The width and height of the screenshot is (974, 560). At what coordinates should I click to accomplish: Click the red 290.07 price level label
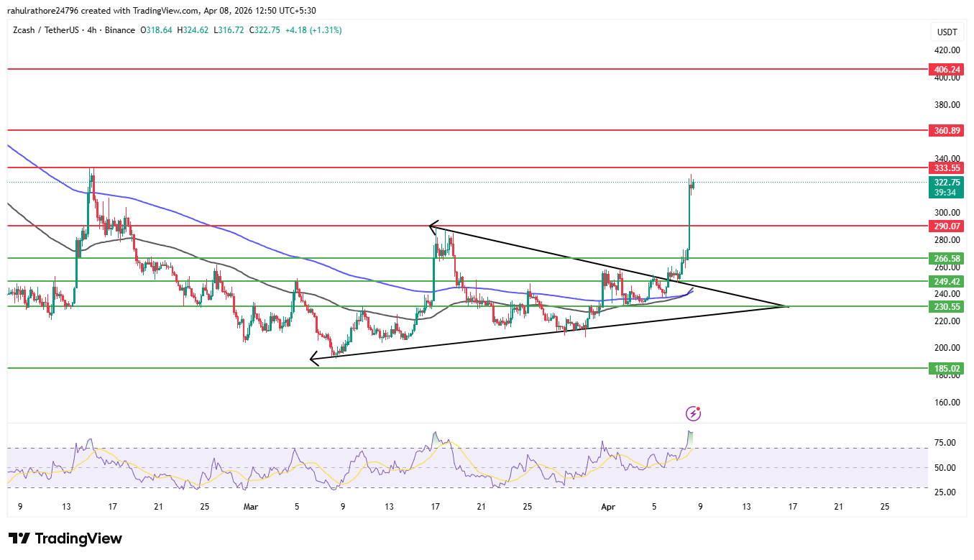946,226
